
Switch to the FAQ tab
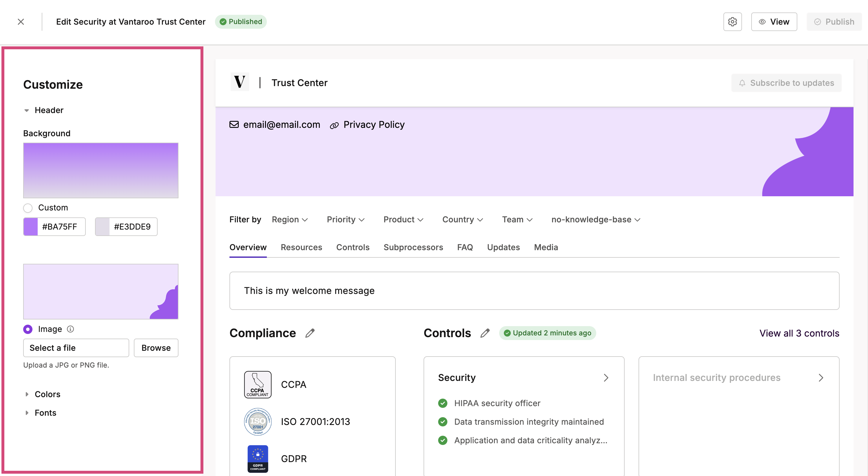[465, 247]
